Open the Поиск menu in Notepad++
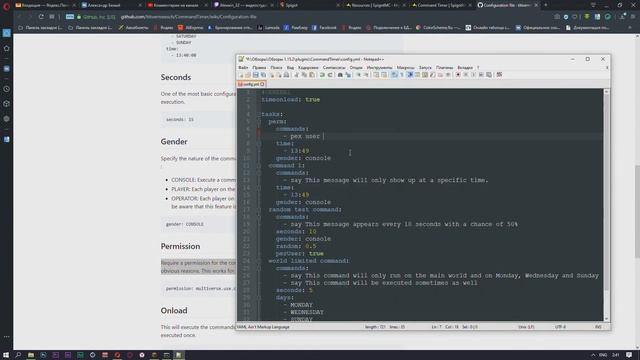 point(276,68)
